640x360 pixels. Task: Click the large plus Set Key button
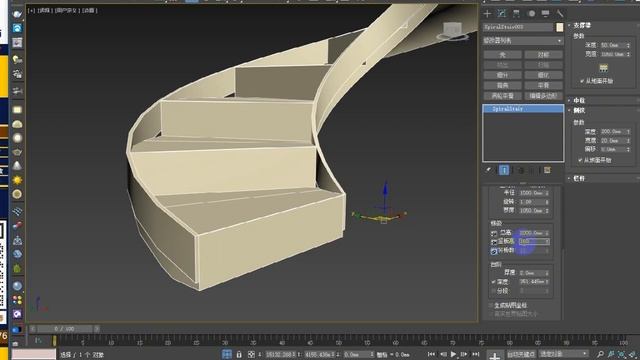click(494, 356)
